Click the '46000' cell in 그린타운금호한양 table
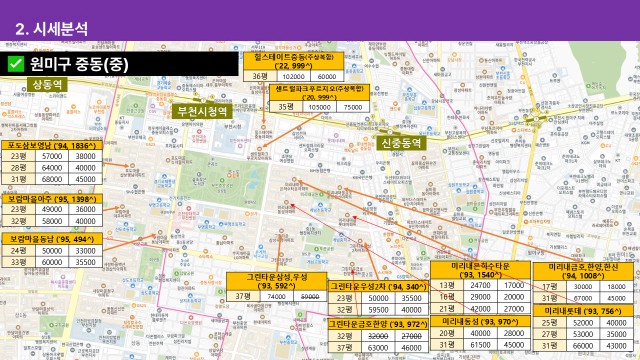The height and width of the screenshot is (360, 640). (x=412, y=348)
